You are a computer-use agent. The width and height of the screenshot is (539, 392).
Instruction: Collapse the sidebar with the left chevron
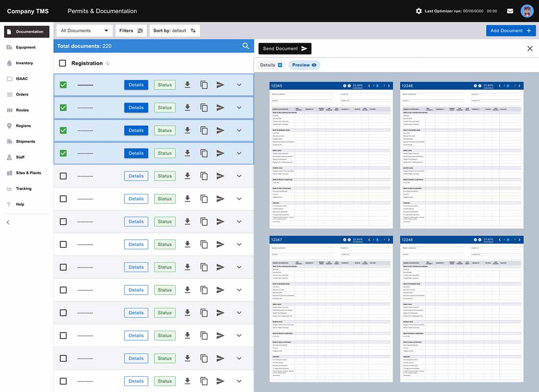[x=8, y=223]
